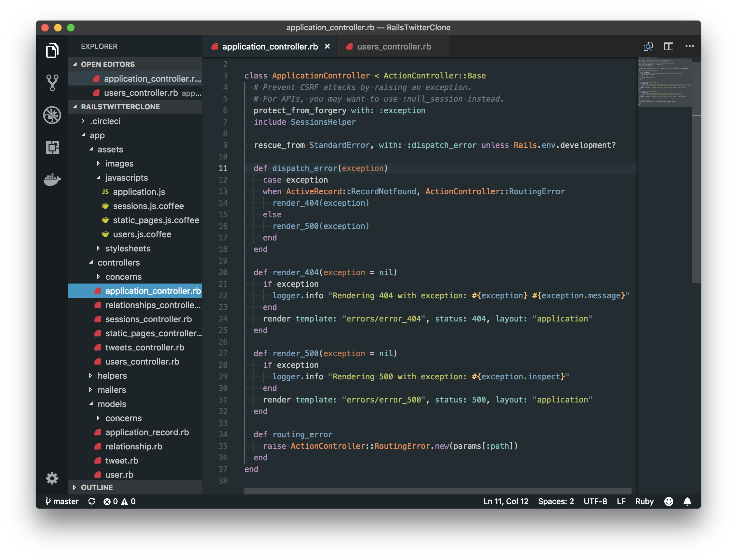This screenshot has width=737, height=560.
Task: Click the synchronize changes icon
Action: (92, 501)
